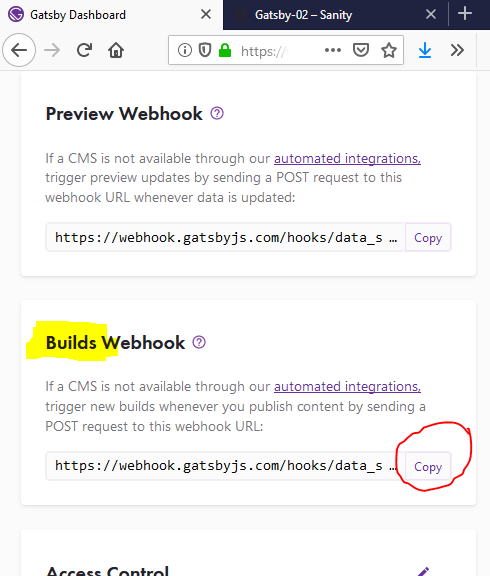Open automated integrations link under Preview Webhook
Image resolution: width=490 pixels, height=576 pixels.
(x=347, y=159)
